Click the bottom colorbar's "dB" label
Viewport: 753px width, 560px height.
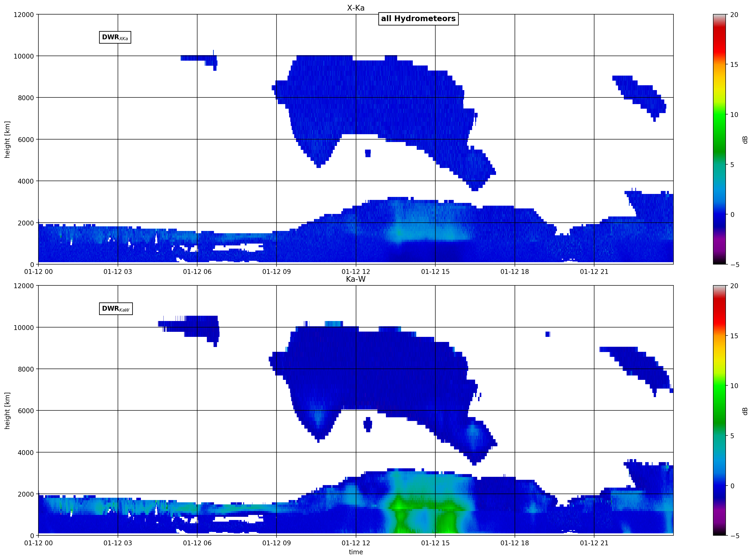click(745, 411)
